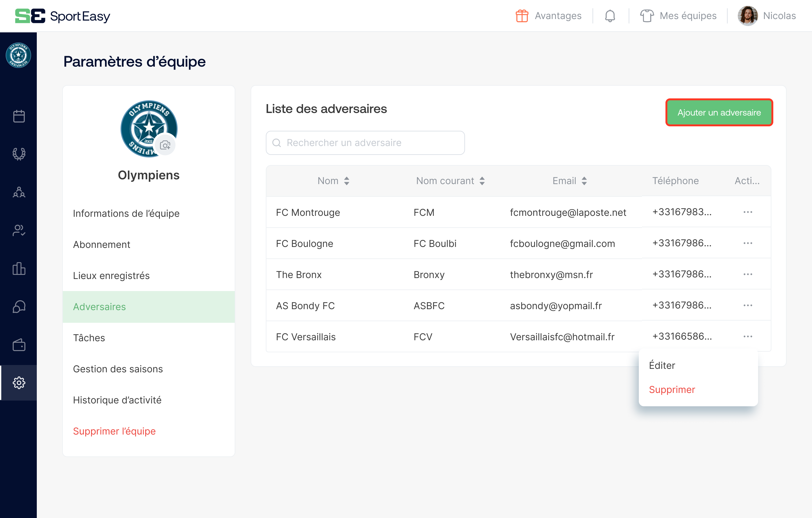Open the actions menu for AS Bondy FC
The image size is (812, 518).
(x=748, y=305)
